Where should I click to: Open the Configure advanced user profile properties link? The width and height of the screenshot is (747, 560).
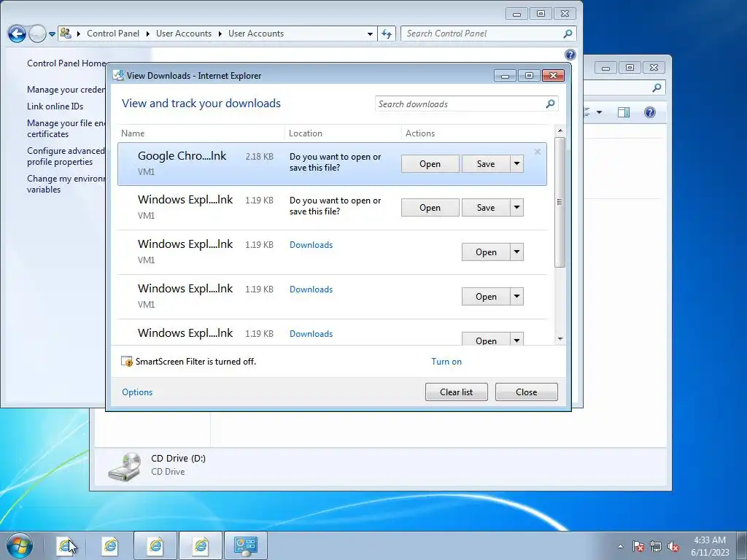66,156
